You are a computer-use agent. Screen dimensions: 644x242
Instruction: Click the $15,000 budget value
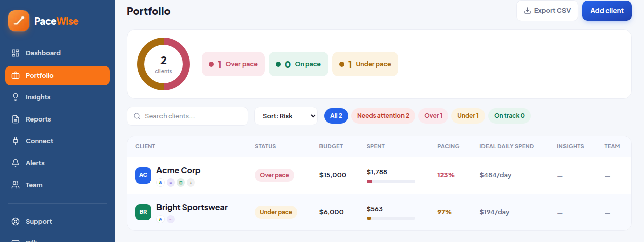tap(333, 175)
